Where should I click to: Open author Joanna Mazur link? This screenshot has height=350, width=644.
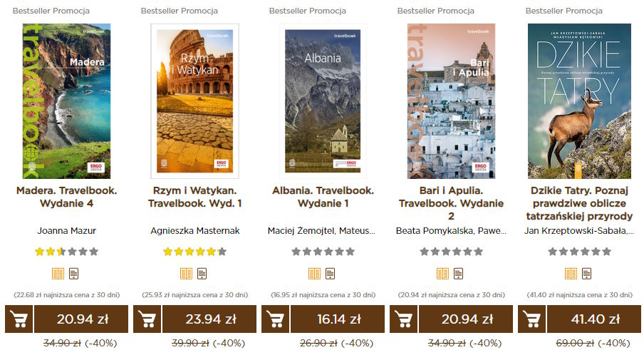pyautogui.click(x=66, y=231)
